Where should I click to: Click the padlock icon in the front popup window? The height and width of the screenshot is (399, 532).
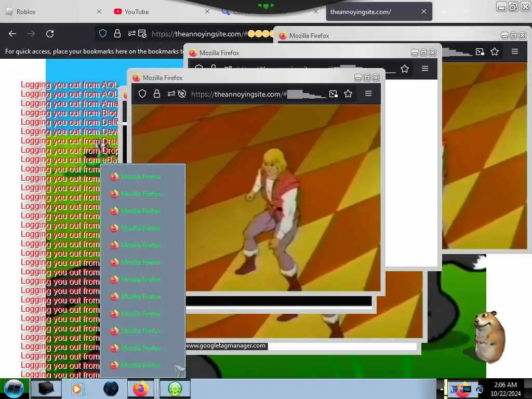pos(157,94)
